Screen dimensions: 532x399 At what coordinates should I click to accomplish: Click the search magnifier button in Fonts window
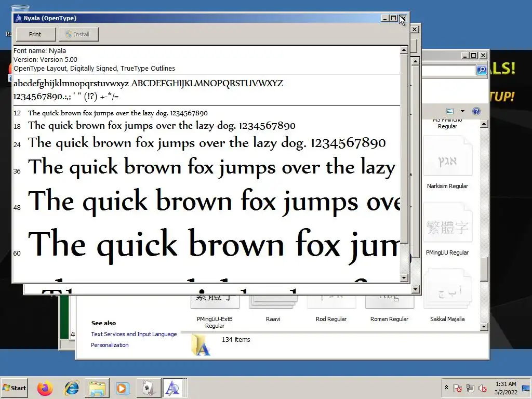click(x=482, y=70)
